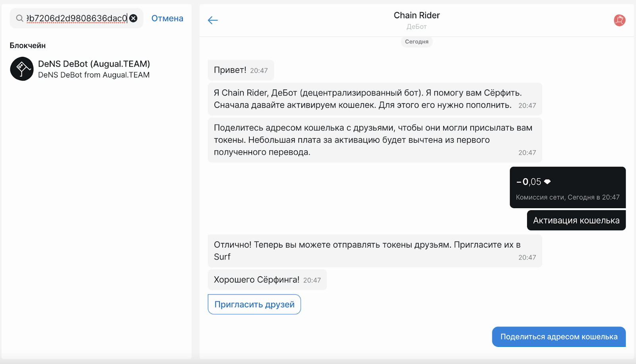Image resolution: width=636 pixels, height=364 pixels.
Task: Click the 'Отлично! Теперь вы можете' message
Action: (375, 251)
